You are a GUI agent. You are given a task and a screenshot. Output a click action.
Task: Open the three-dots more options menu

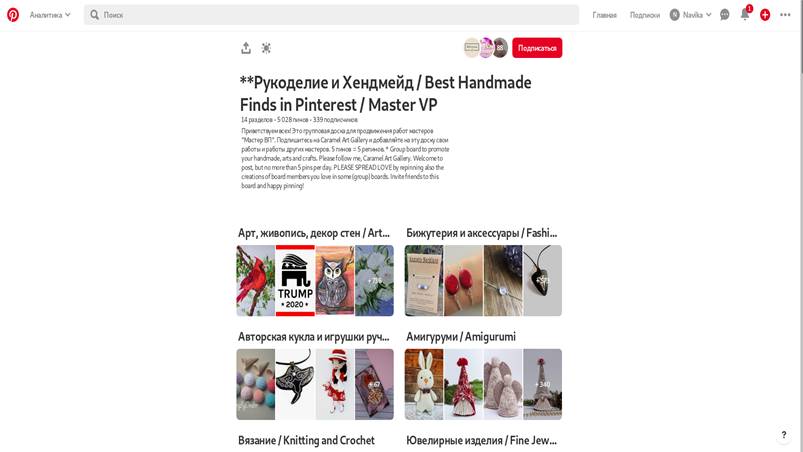pyautogui.click(x=785, y=15)
